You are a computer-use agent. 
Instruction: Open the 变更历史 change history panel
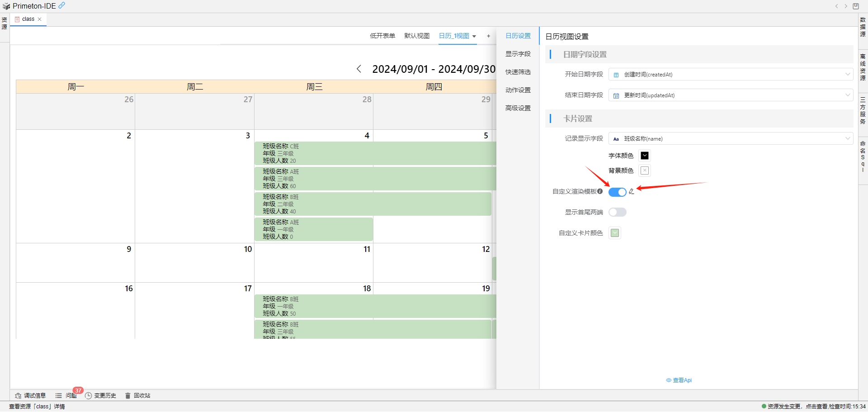105,395
